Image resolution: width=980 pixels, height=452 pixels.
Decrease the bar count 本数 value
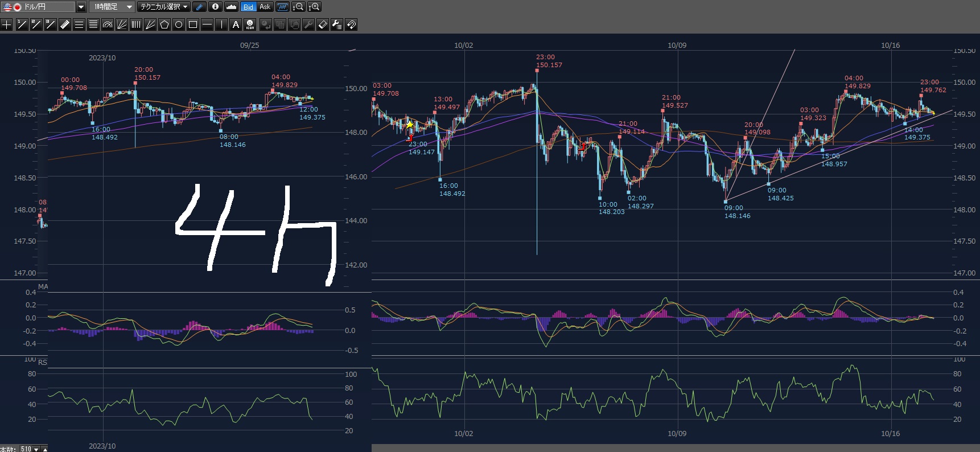pyautogui.click(x=36, y=449)
